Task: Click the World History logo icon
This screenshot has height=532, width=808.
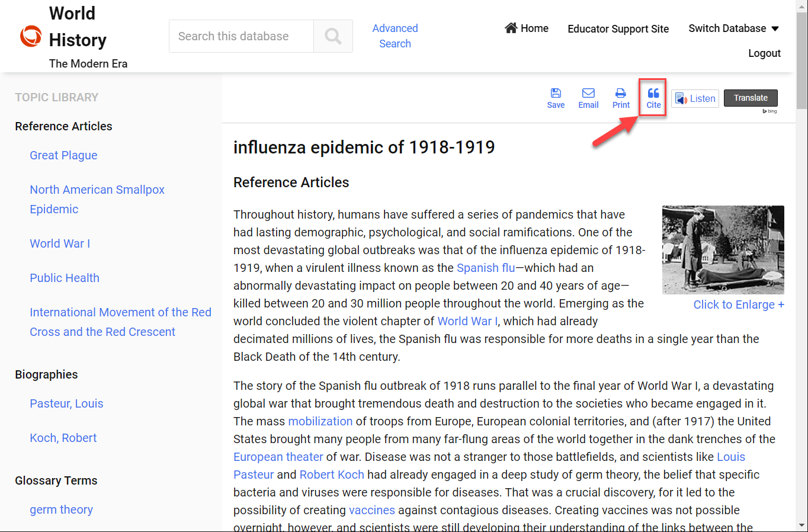Action: click(x=31, y=36)
